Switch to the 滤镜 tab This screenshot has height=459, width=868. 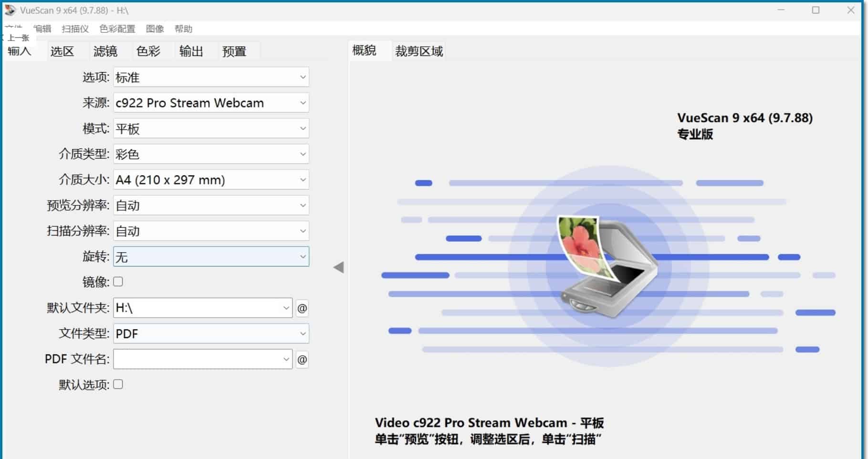(x=105, y=51)
